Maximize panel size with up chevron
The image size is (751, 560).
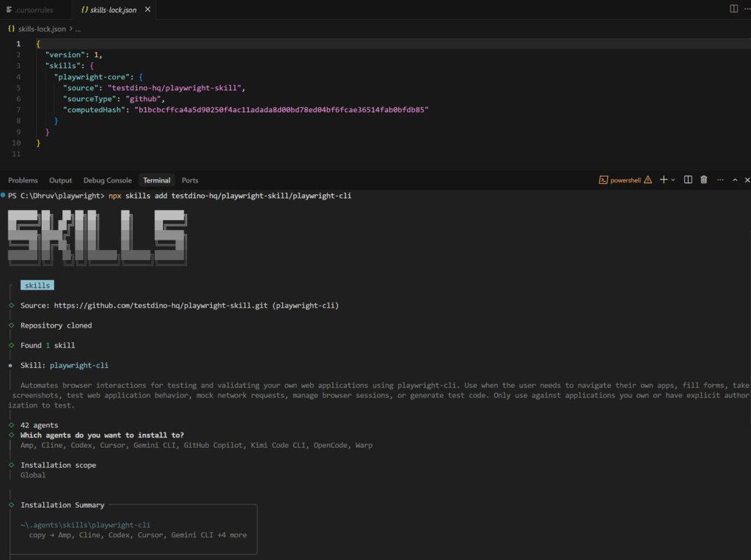[735, 180]
